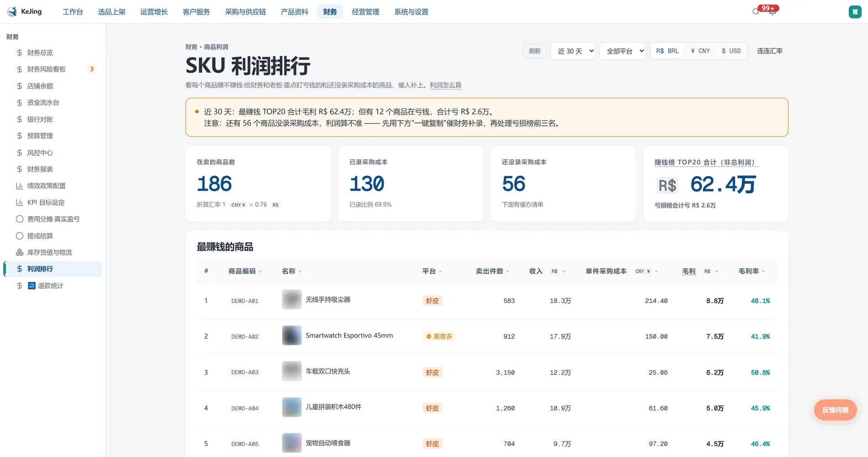Image resolution: width=868 pixels, height=457 pixels.
Task: Sort table by 单件采购成本 column
Action: point(622,271)
